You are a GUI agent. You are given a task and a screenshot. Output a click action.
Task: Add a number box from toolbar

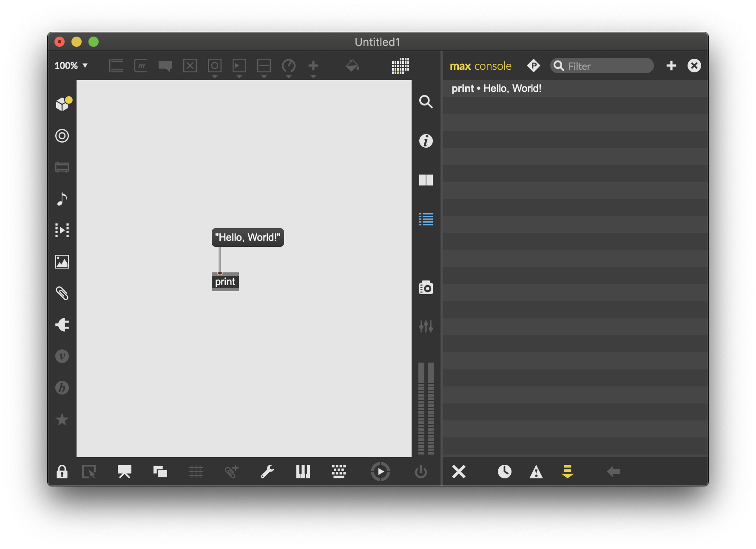tap(239, 66)
